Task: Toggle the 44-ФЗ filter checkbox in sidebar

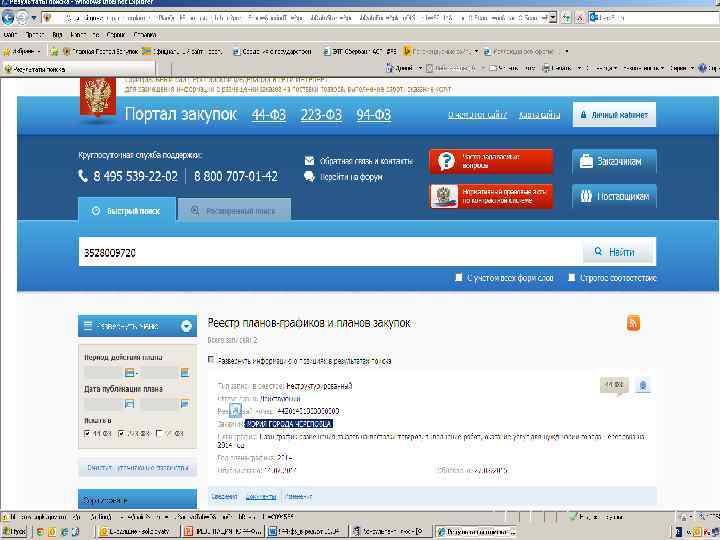Action: (x=87, y=433)
